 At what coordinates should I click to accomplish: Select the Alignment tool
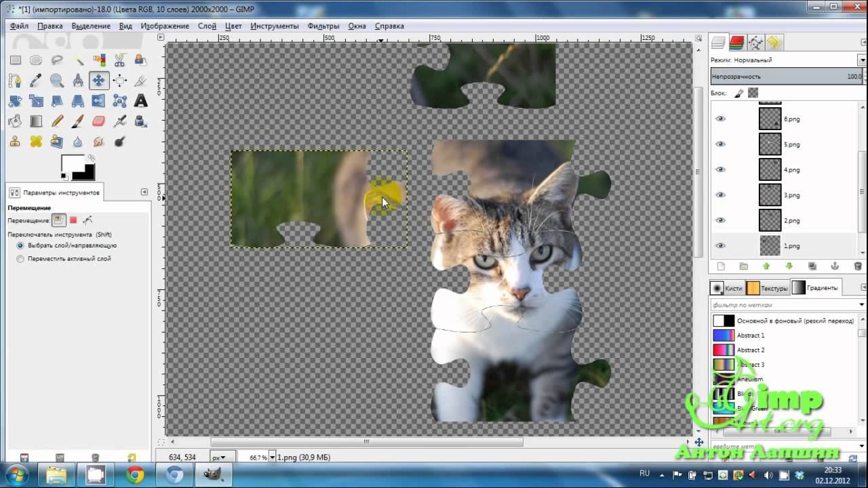[120, 81]
